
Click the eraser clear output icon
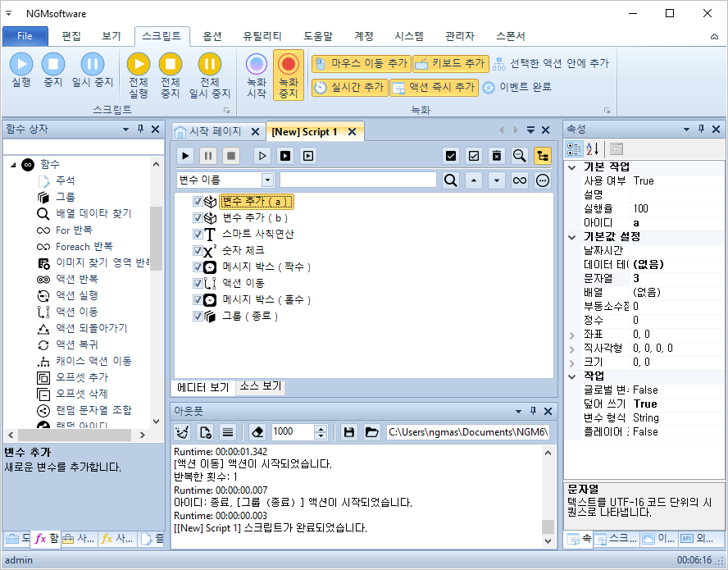click(x=257, y=432)
